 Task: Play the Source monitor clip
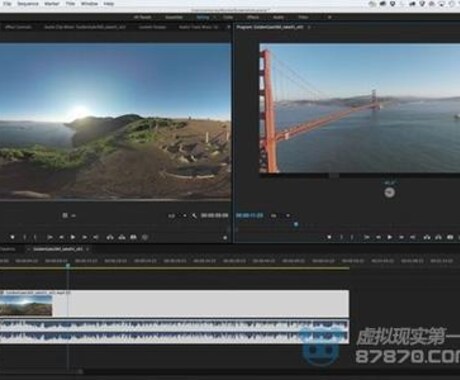coord(73,237)
